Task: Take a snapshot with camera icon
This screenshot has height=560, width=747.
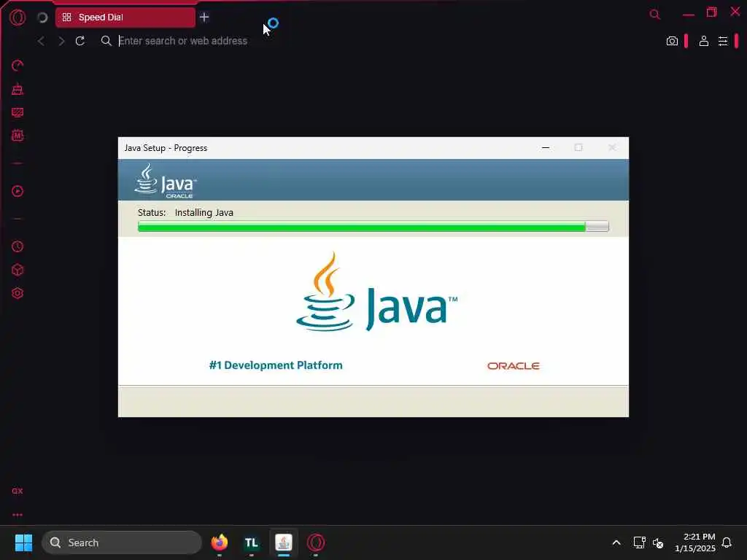Action: tap(672, 41)
